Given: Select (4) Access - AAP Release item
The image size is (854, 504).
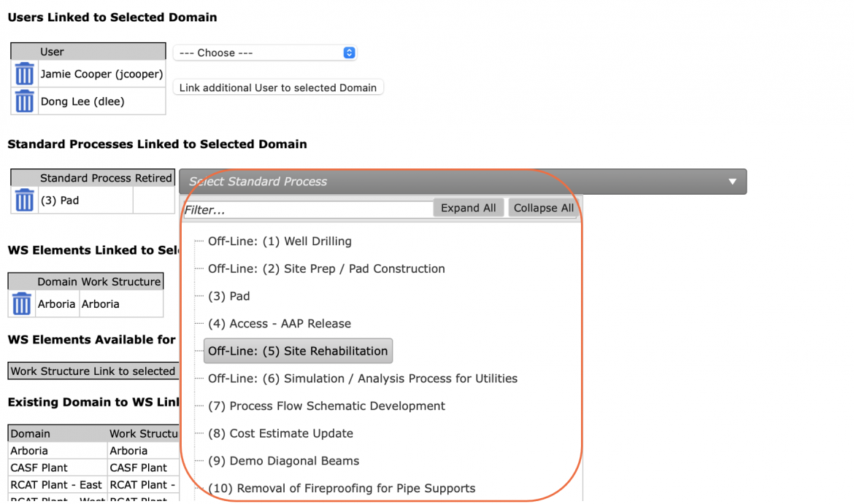Looking at the screenshot, I should pos(280,324).
